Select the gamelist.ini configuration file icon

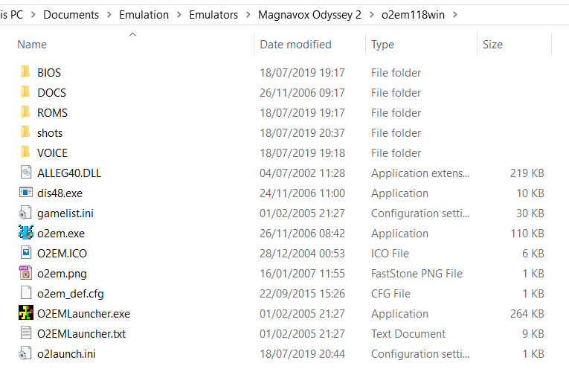(x=25, y=213)
